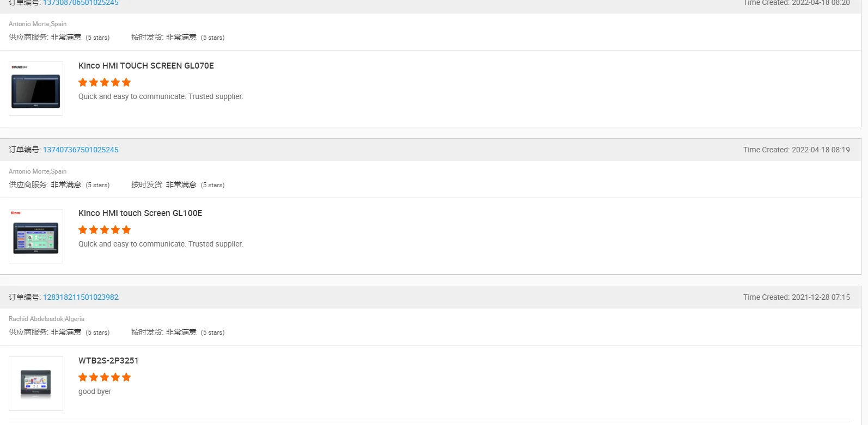
Task: Open order number 128318211501023982 link
Action: (x=81, y=297)
